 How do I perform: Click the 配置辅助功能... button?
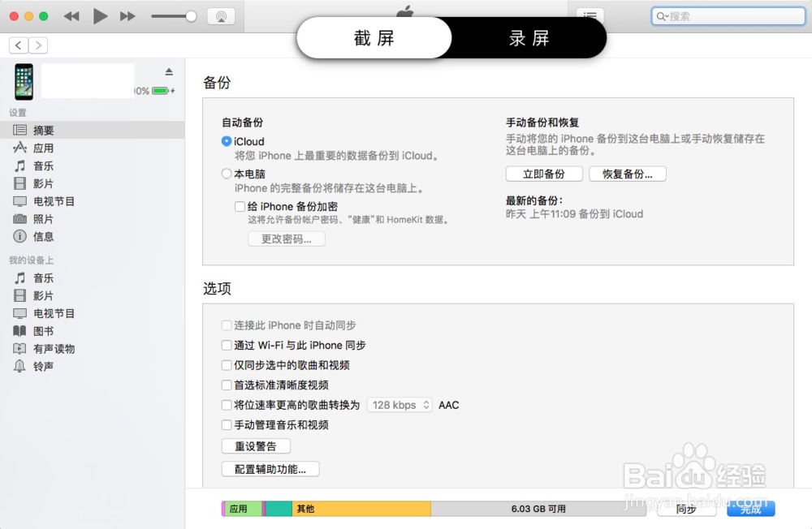click(270, 469)
